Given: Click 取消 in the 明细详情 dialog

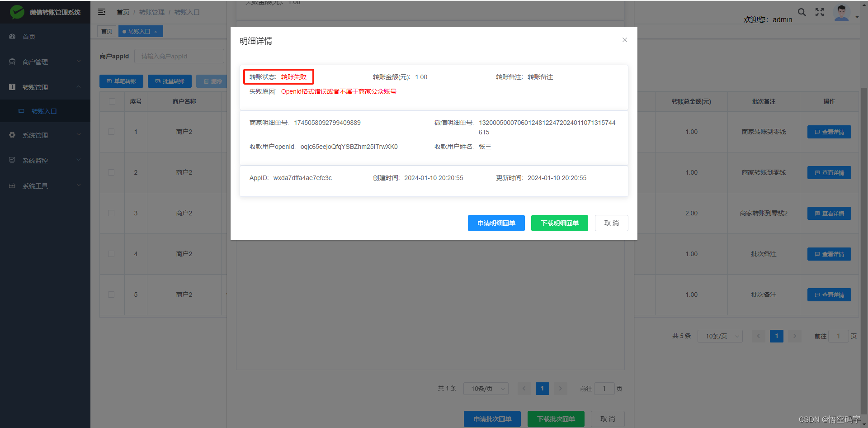Looking at the screenshot, I should 611,223.
